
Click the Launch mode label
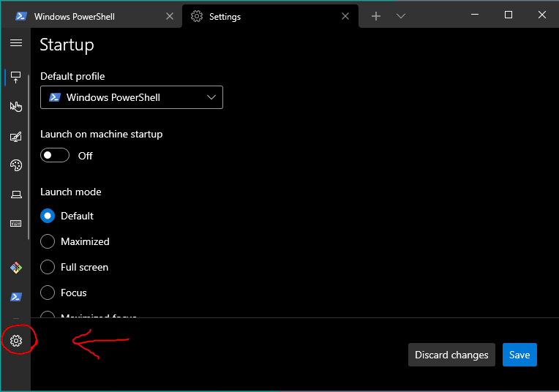[x=70, y=192]
